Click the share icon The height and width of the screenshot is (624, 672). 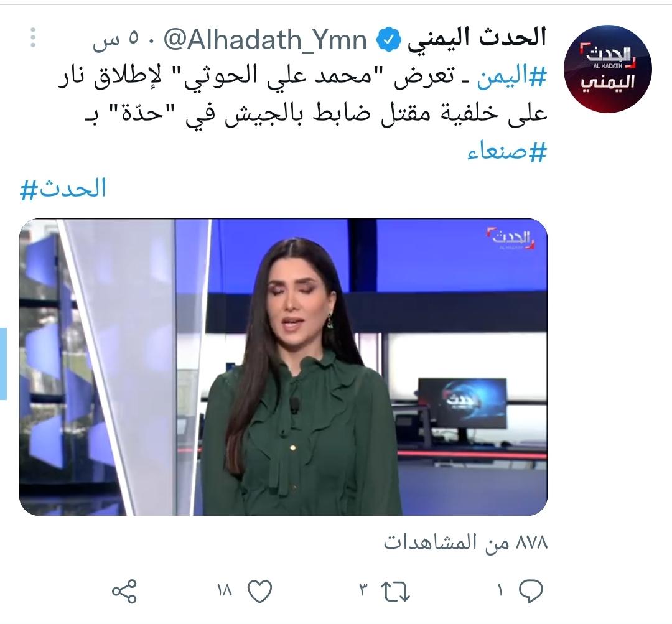[x=124, y=592]
